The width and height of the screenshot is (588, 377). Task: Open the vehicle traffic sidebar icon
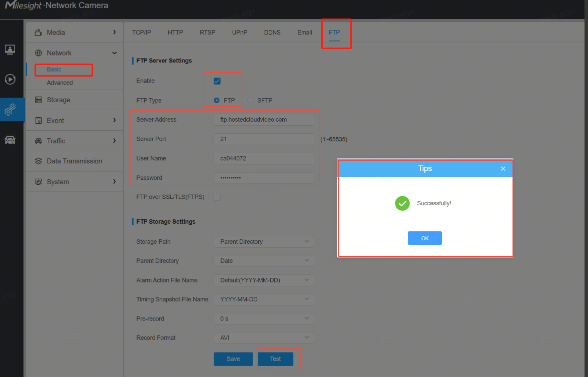pos(10,140)
